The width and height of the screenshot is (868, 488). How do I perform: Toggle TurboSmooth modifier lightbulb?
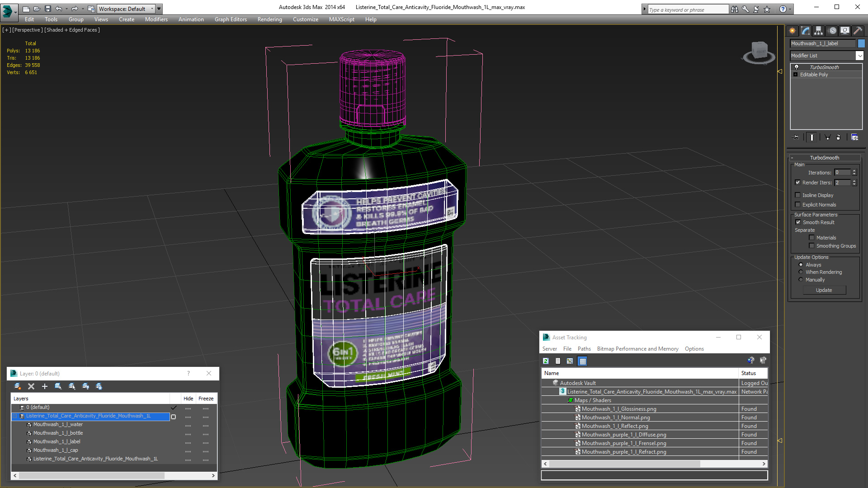click(797, 67)
